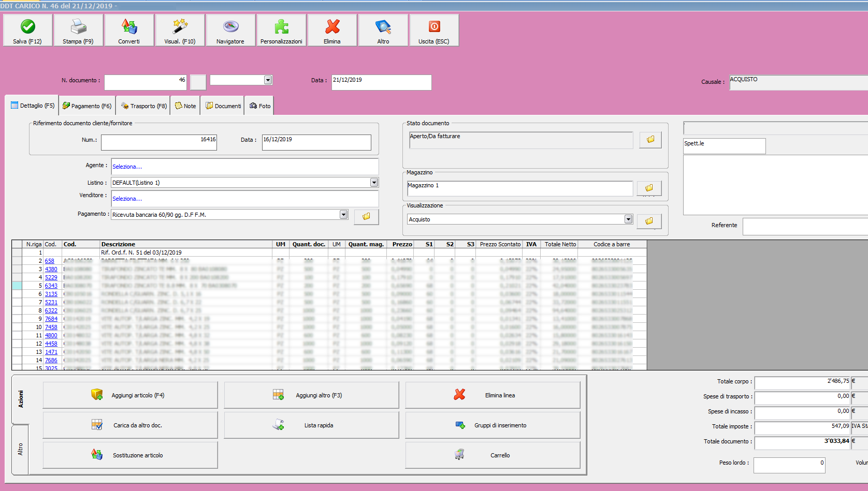Open folder icon for Visualizzazione
Viewport: 868px width, 491px height.
[x=649, y=221]
